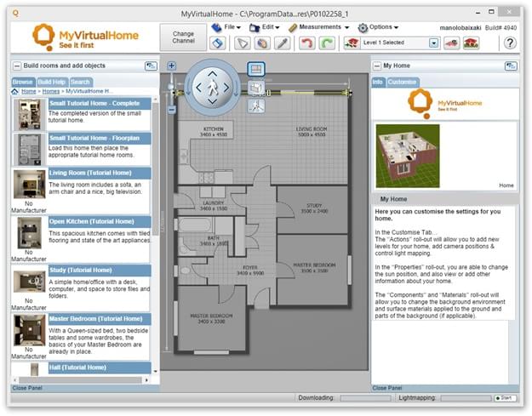532x416 pixels.
Task: Click the red roof-only icon right of level dropdown
Action: click(452, 43)
